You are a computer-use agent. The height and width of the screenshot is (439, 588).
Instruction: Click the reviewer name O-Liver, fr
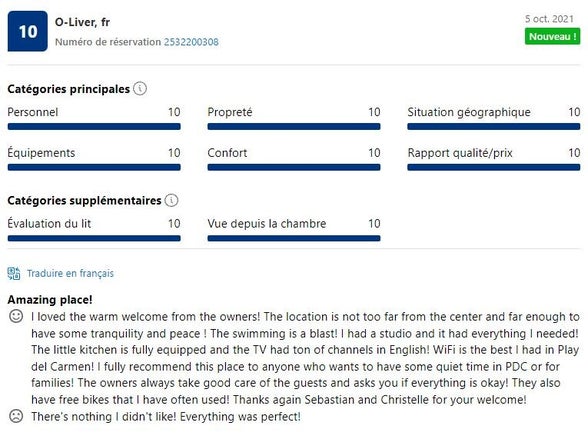pos(82,22)
